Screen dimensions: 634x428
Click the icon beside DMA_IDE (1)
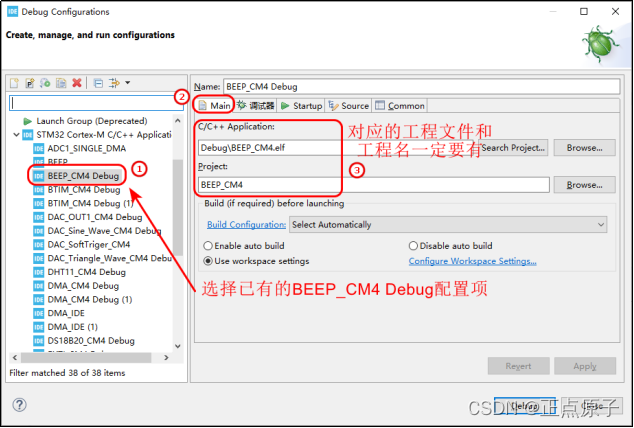pyautogui.click(x=39, y=327)
